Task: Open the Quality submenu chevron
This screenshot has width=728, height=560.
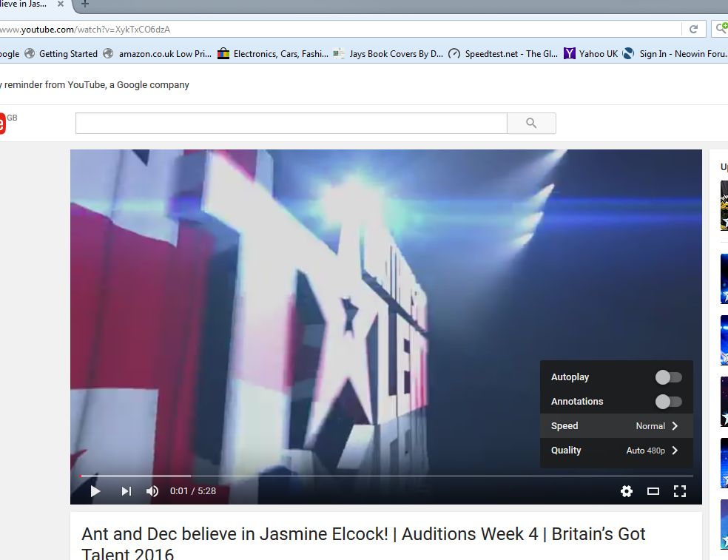Action: (x=675, y=451)
